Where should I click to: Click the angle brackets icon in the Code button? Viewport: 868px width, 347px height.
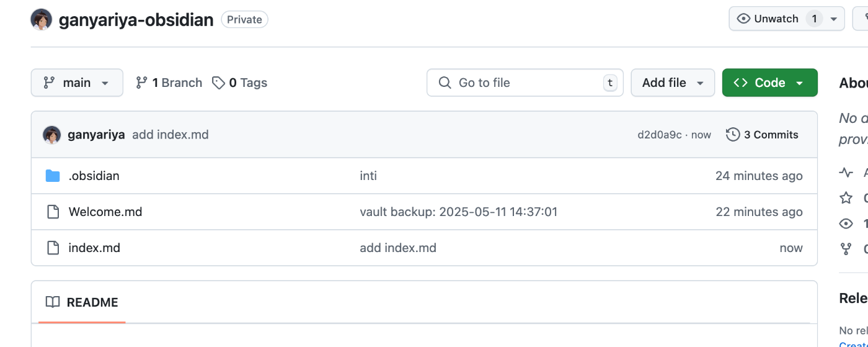(x=740, y=83)
